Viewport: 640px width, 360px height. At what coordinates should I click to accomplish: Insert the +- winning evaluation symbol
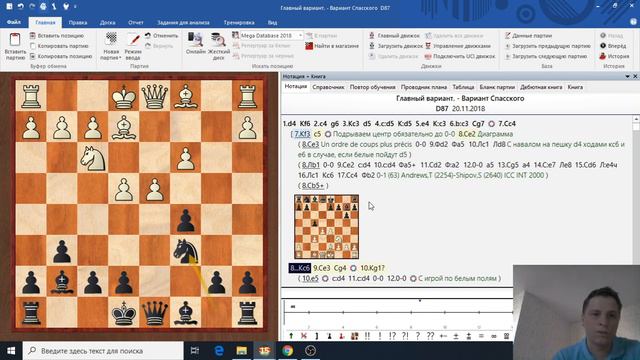[443, 336]
